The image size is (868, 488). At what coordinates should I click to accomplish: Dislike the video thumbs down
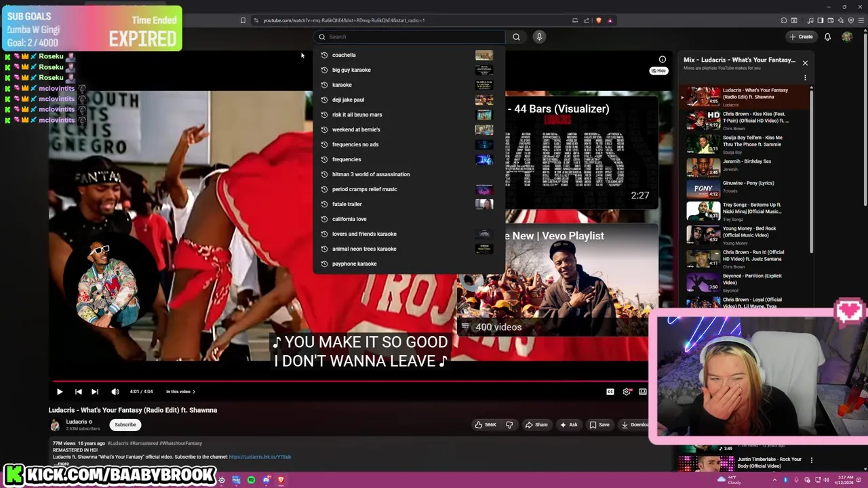(x=509, y=425)
